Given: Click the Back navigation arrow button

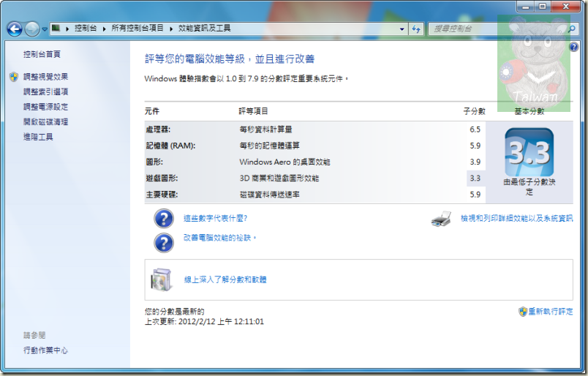Looking at the screenshot, I should [x=15, y=29].
